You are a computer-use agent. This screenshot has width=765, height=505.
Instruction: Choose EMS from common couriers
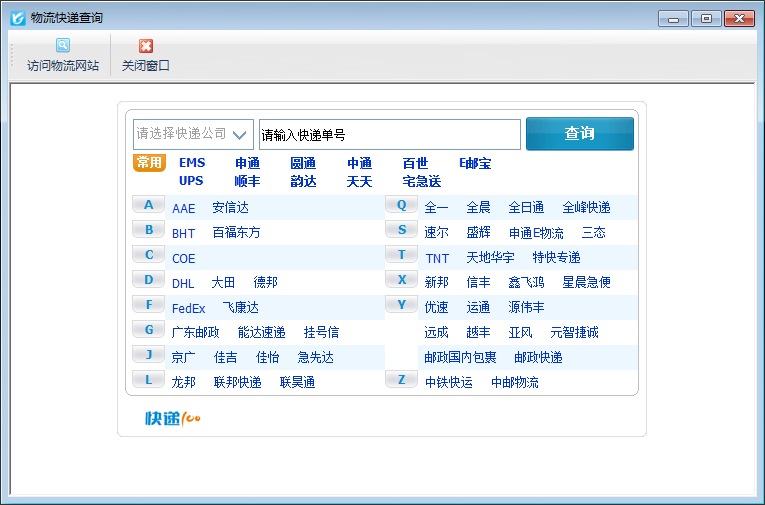coord(192,163)
